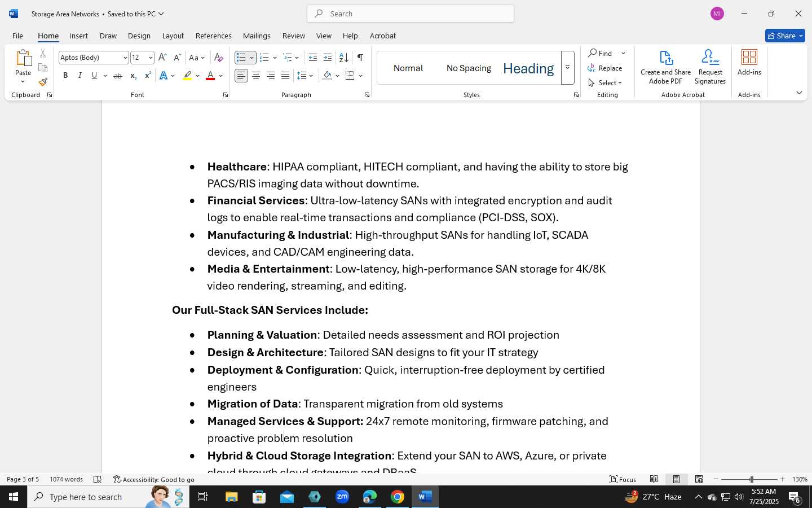Set align right paragraph

click(x=271, y=76)
